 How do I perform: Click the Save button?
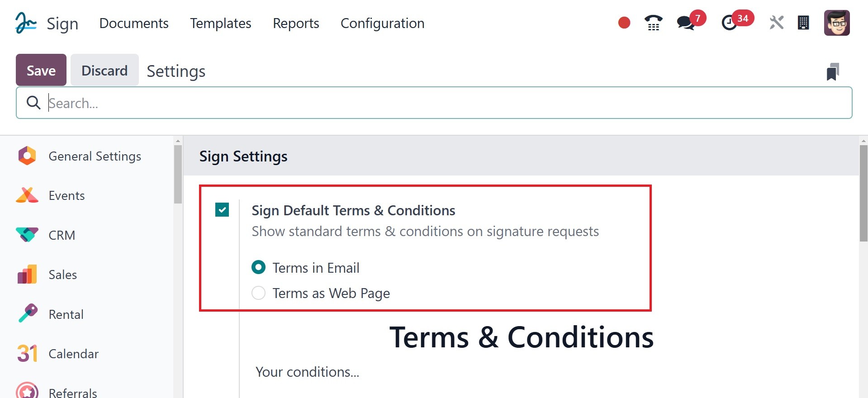pyautogui.click(x=41, y=70)
